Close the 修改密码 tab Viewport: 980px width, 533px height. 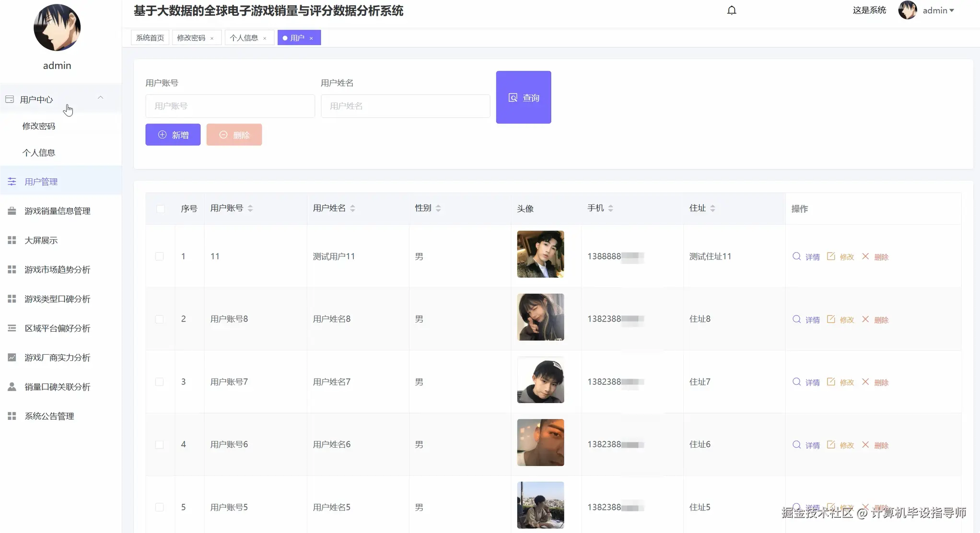pos(212,38)
